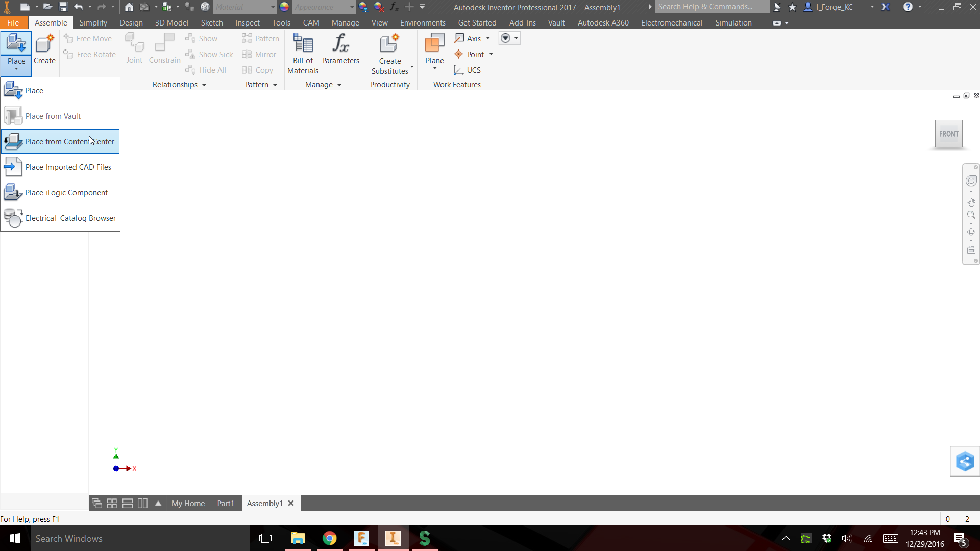Open the File menu
The width and height of the screenshot is (980, 551).
13,23
